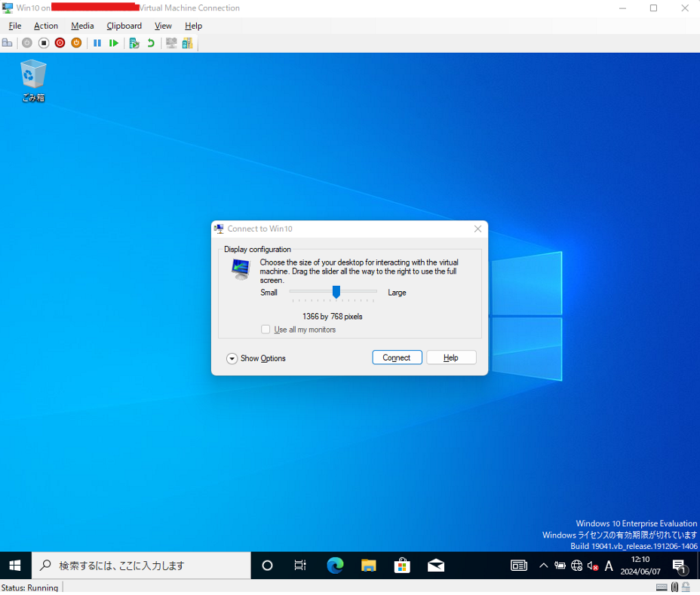Close the Connect to Win10 dialog
Image resolution: width=700 pixels, height=595 pixels.
coord(477,229)
